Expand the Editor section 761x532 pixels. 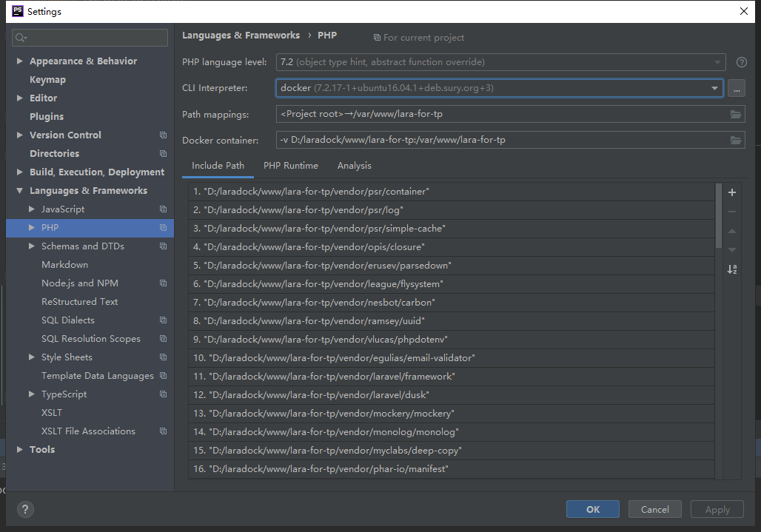[x=20, y=98]
